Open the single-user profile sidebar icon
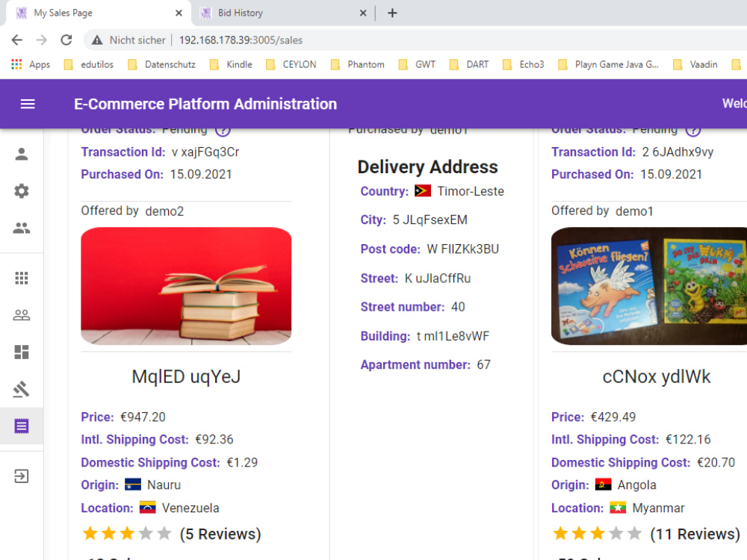This screenshot has height=560, width=747. pyautogui.click(x=22, y=154)
